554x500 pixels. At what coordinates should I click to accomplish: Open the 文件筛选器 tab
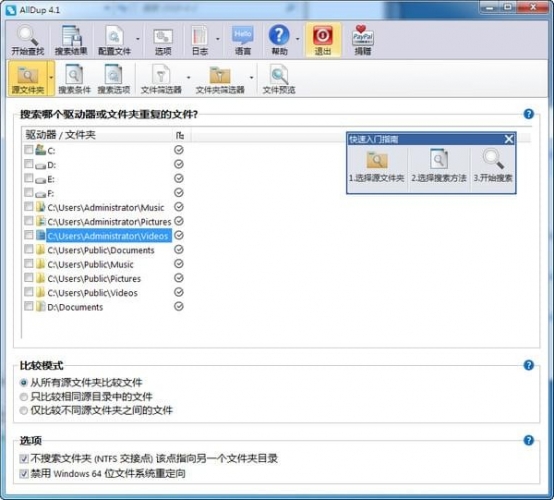161,80
